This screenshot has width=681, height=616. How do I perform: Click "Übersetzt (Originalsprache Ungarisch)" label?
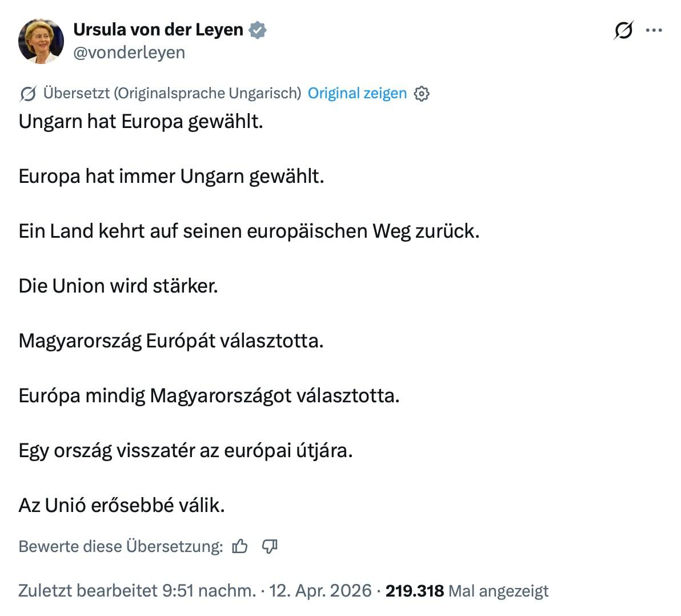pyautogui.click(x=172, y=93)
